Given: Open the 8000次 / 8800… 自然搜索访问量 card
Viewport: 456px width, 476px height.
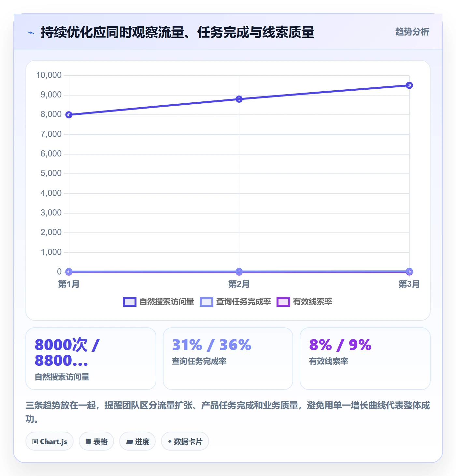Looking at the screenshot, I should coord(91,359).
